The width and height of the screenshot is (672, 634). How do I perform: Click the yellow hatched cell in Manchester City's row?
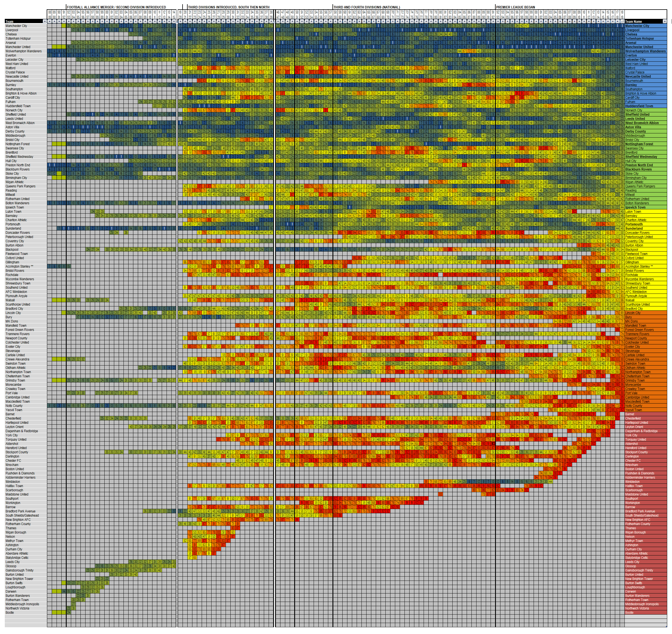(x=64, y=25)
